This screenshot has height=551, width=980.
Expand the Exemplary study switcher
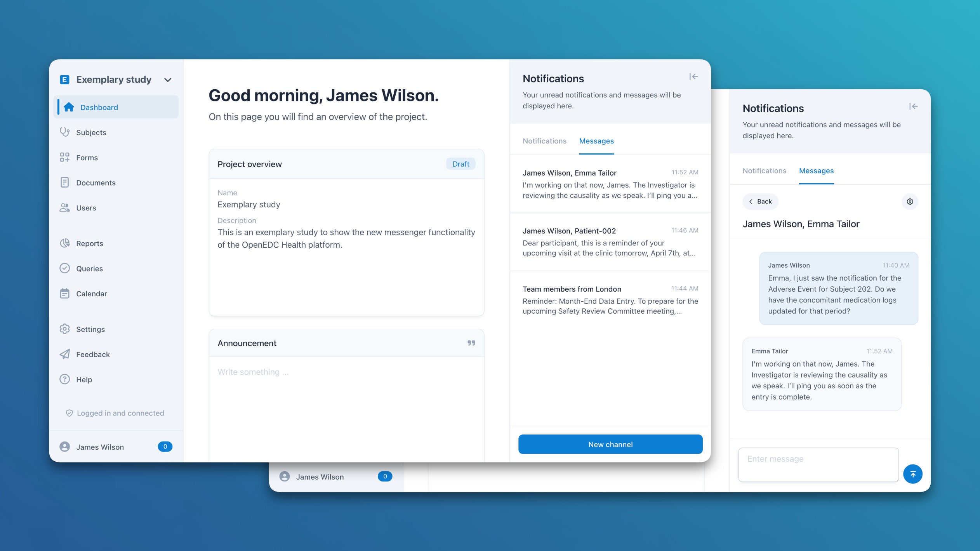(168, 80)
